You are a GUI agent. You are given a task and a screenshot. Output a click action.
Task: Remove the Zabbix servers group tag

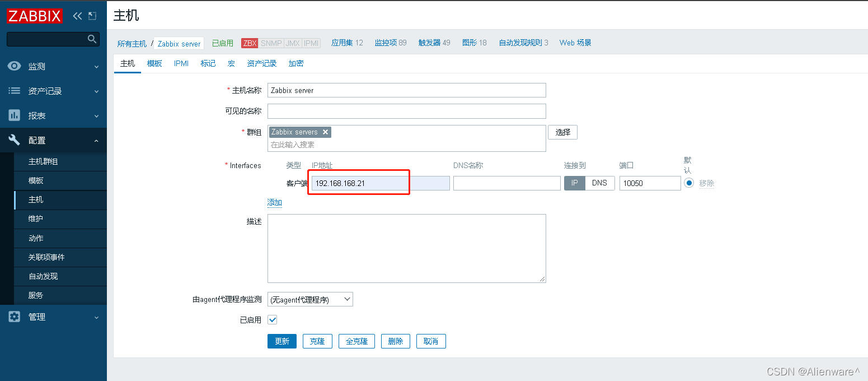pyautogui.click(x=325, y=132)
